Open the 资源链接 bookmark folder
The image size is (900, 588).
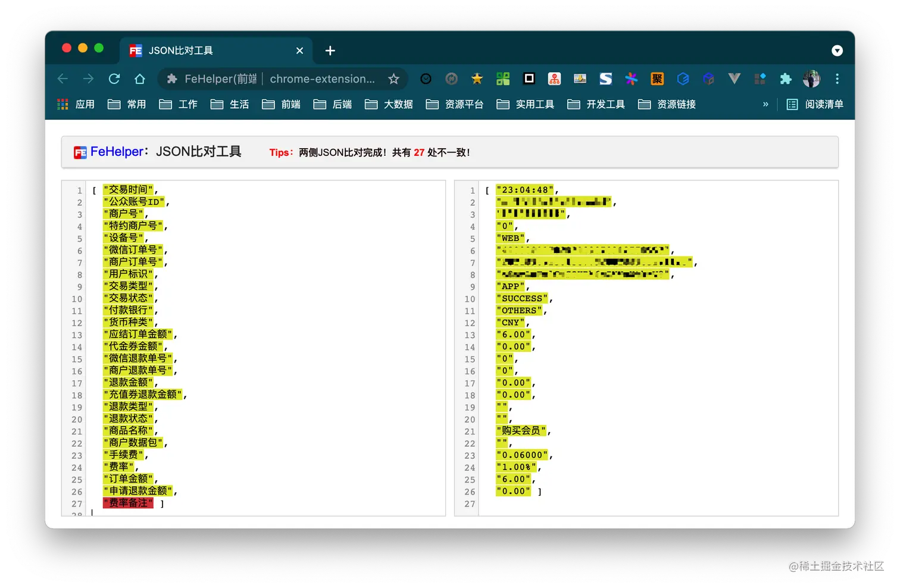pos(667,104)
